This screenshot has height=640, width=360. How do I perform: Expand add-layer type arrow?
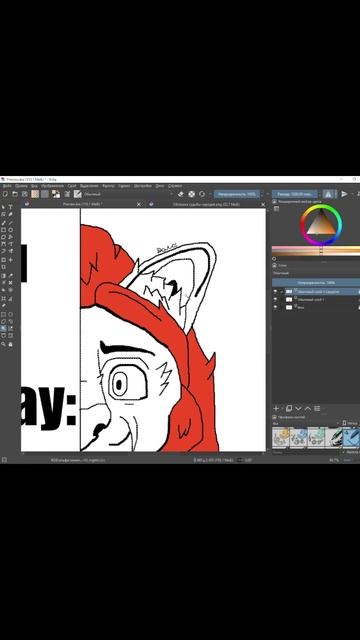point(282,409)
